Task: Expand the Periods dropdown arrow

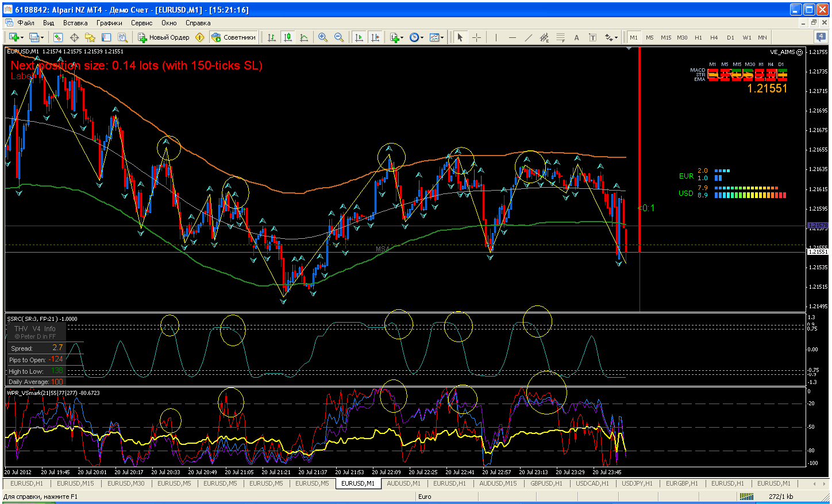Action: pyautogui.click(x=422, y=37)
